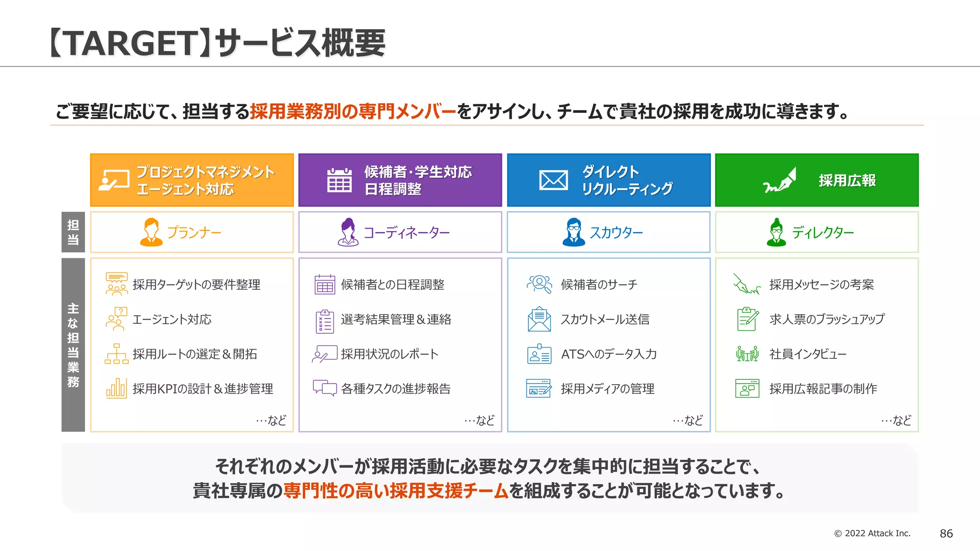Click …など in the orange planner box
This screenshot has height=551, width=980.
pos(271,420)
